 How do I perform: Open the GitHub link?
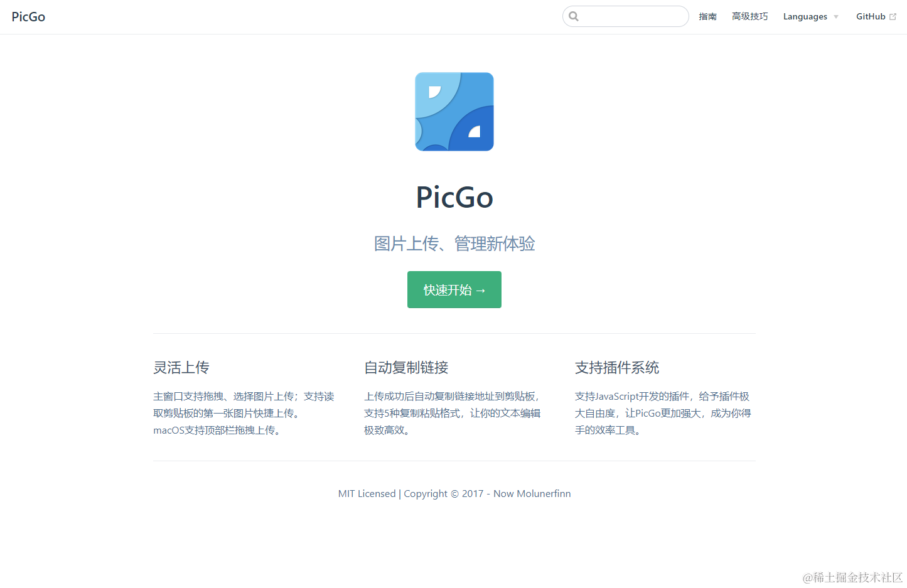pos(876,16)
